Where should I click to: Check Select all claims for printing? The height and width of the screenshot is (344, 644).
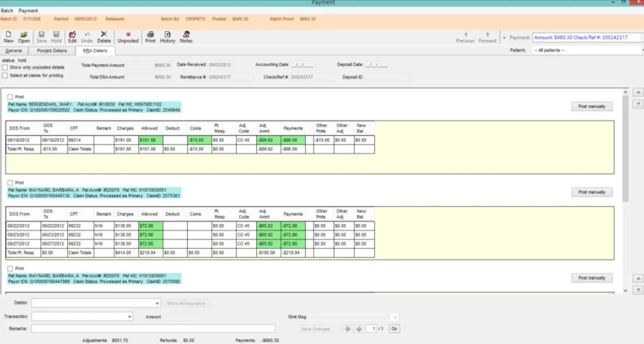5,75
